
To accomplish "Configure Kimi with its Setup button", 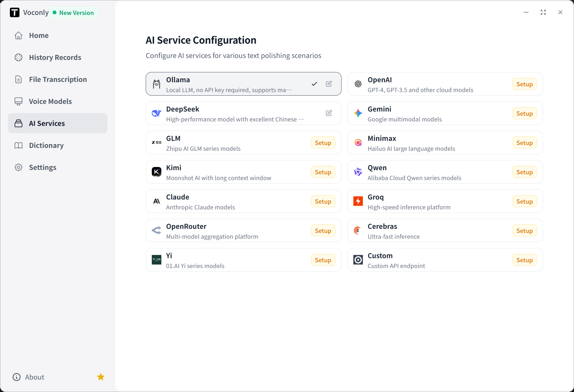I will 323,172.
